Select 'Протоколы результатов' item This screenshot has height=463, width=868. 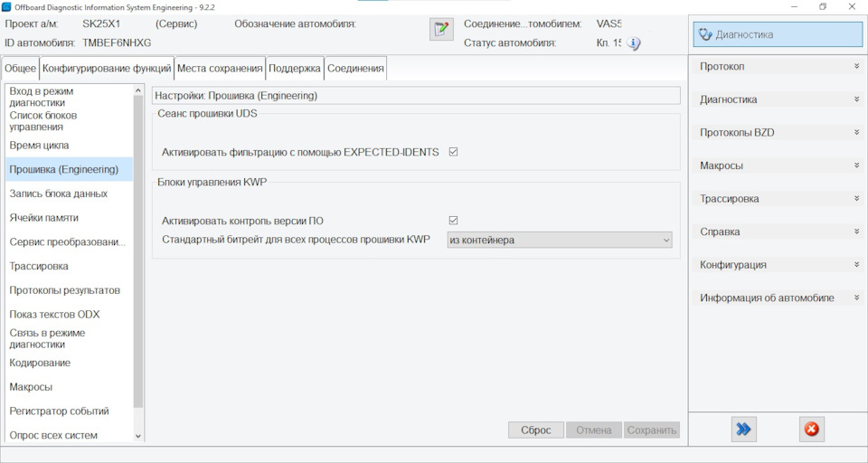[x=70, y=290]
